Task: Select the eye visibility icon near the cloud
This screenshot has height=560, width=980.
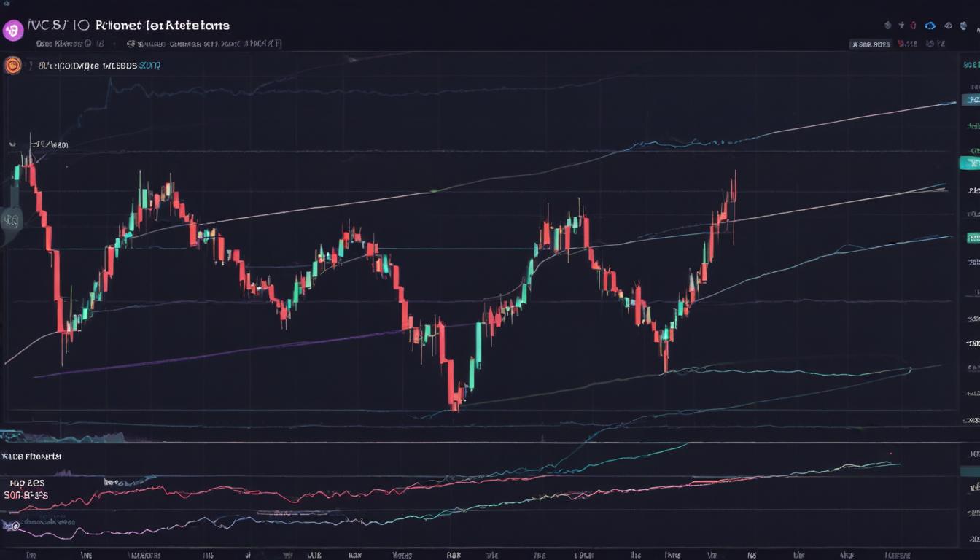Action: [x=948, y=25]
